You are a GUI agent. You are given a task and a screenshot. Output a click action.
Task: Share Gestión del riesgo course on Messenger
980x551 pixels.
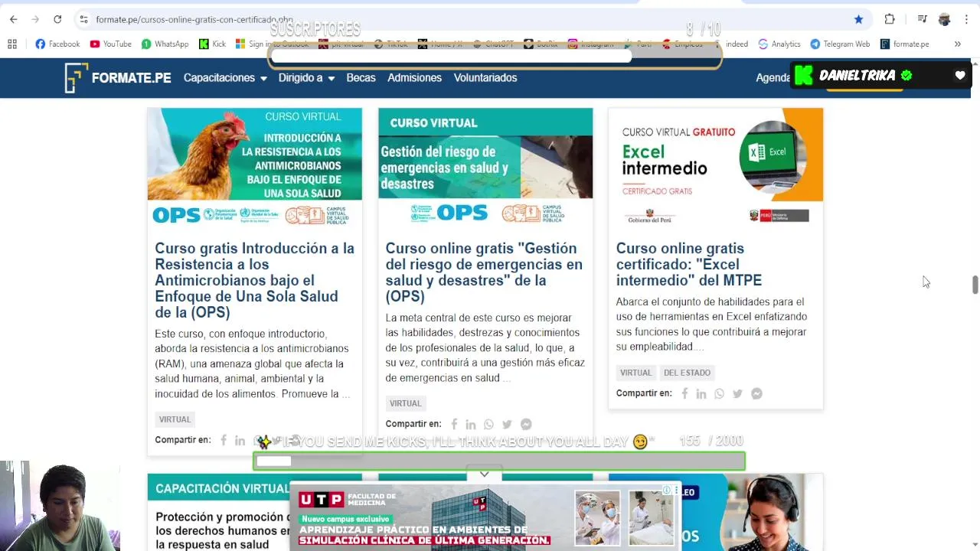coord(526,424)
